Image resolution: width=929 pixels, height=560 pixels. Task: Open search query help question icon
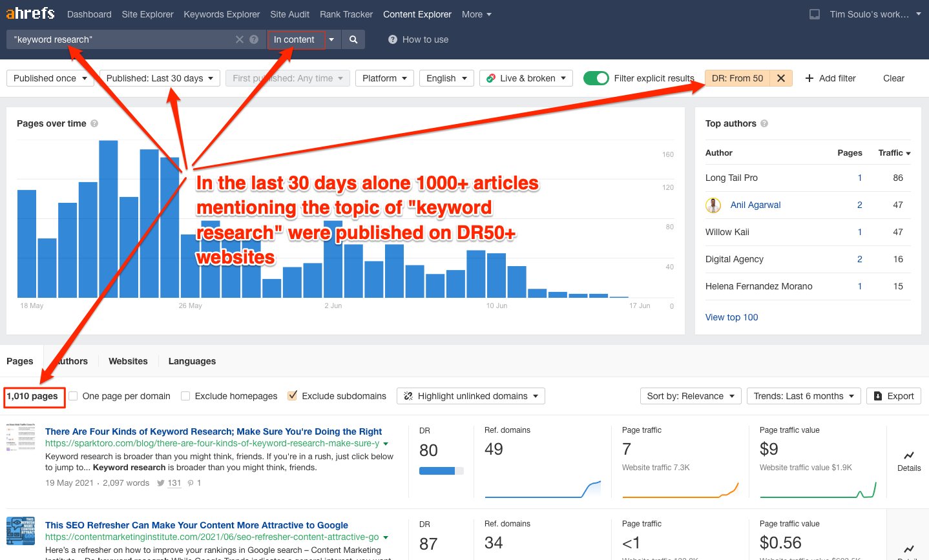point(254,39)
